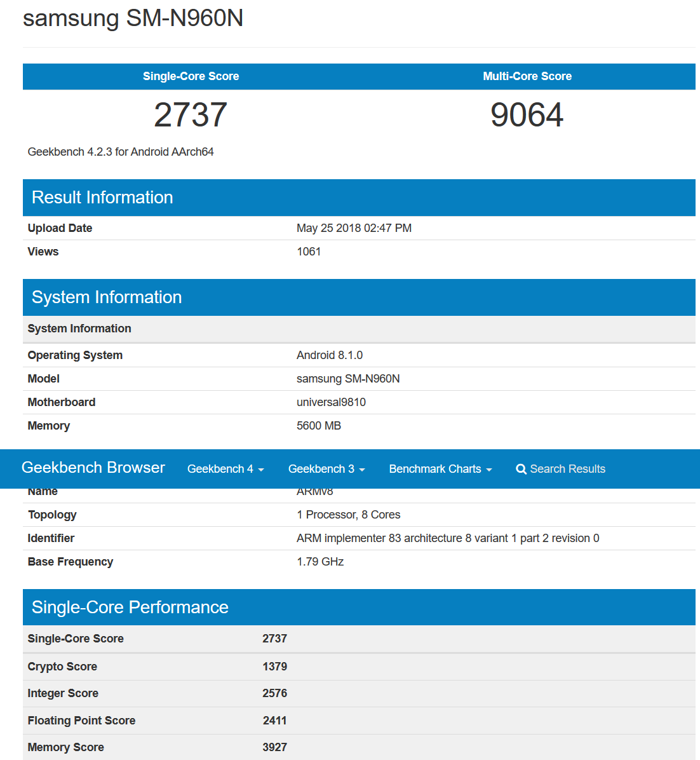
Task: Click the samsung SM-N960N page title
Action: tap(133, 18)
